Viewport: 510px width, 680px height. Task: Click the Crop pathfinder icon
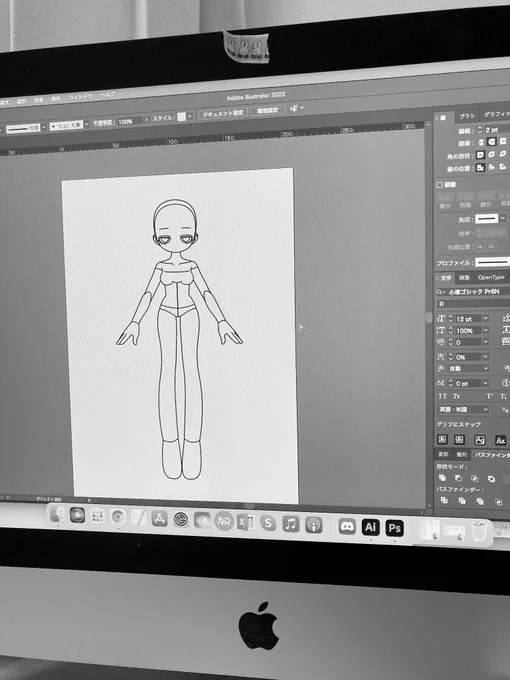[499, 503]
